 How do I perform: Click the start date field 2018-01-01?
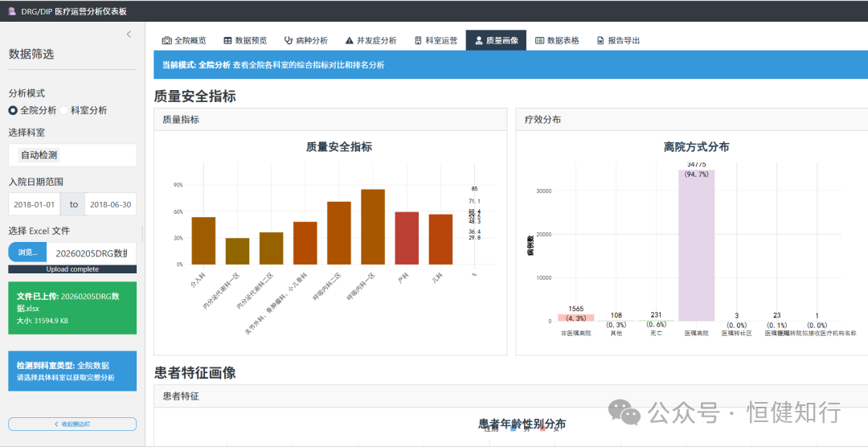(35, 204)
